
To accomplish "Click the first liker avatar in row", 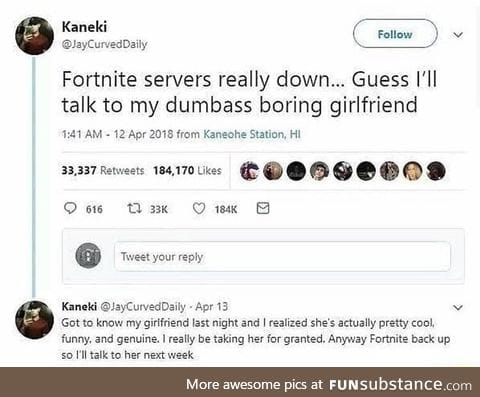I will pos(250,171).
